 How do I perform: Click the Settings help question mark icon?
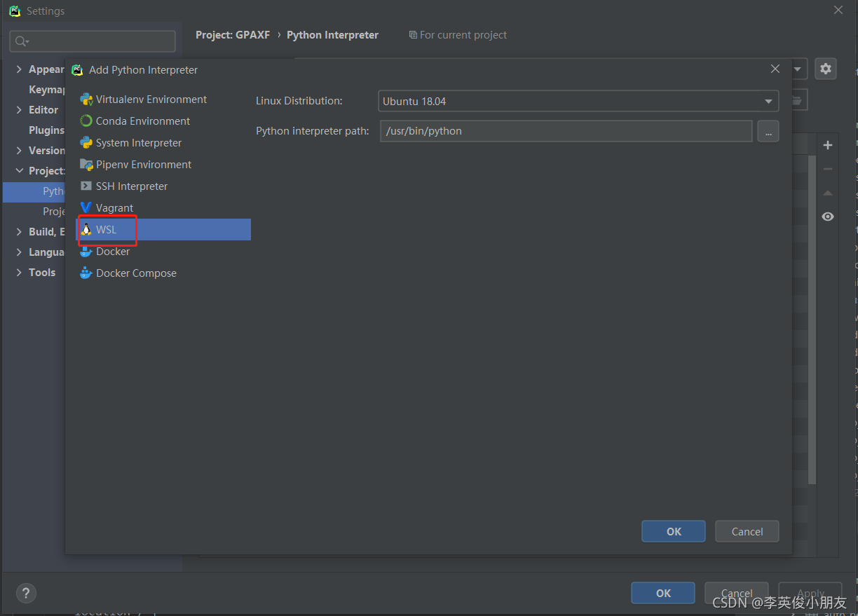(x=26, y=593)
